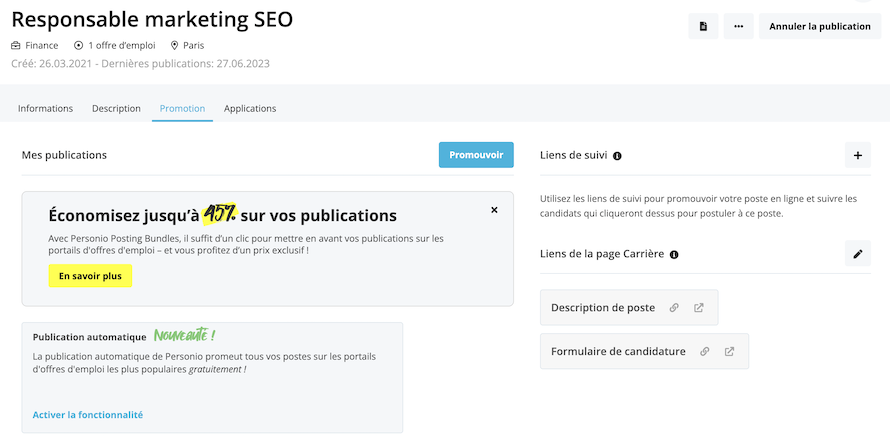Click Activer la fonctionnalité link

click(88, 414)
